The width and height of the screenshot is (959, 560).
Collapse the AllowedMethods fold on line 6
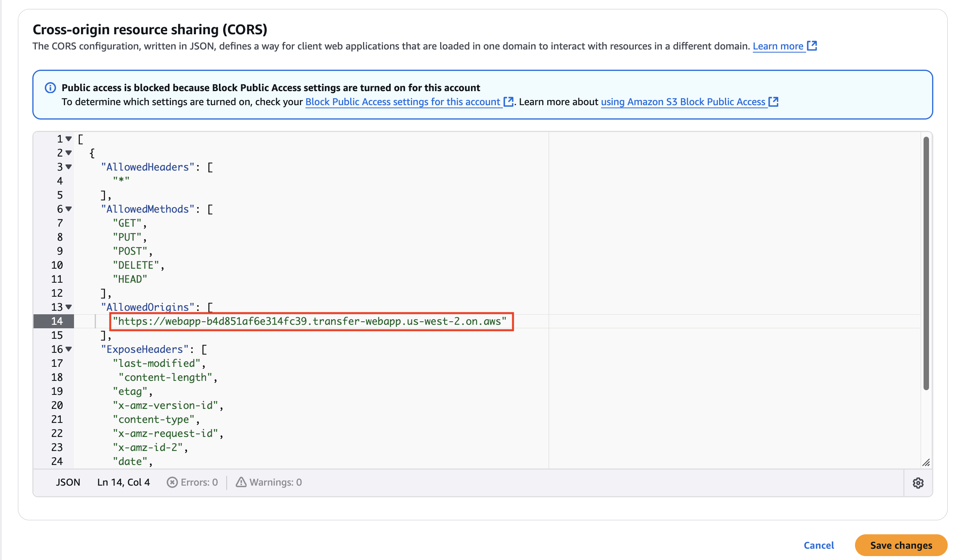click(x=69, y=209)
